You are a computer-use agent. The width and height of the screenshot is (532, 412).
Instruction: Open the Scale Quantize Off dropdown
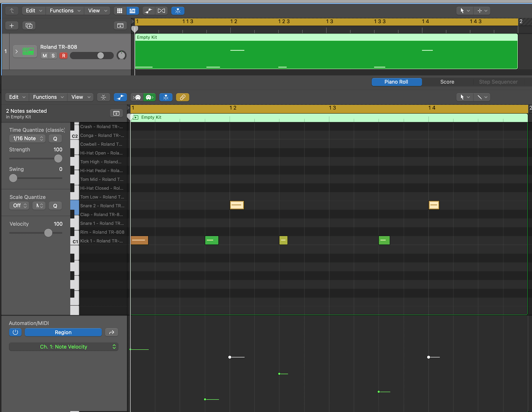point(19,206)
